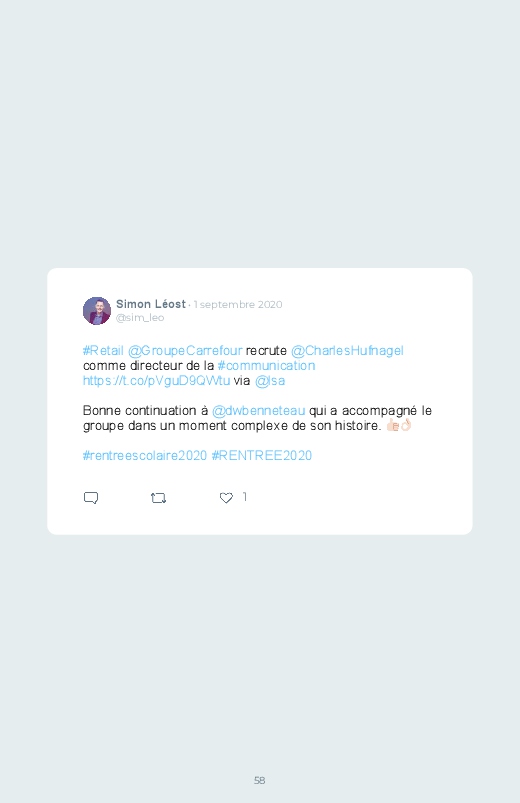Visit the @GroupeCarrefour mention
520x803 pixels.
(x=185, y=351)
